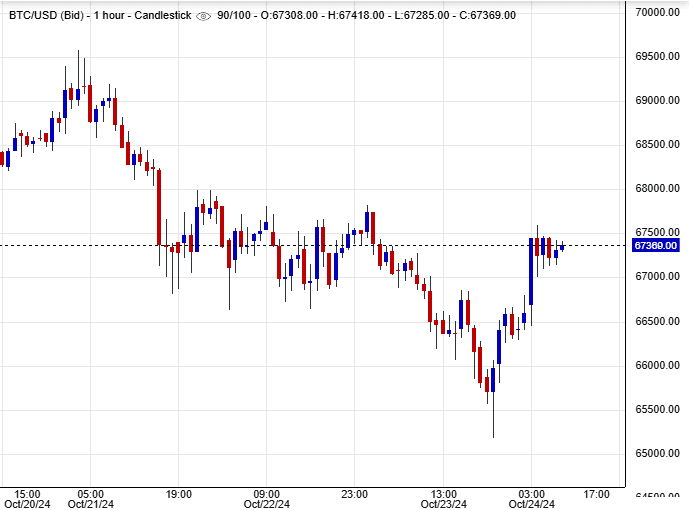Click the 05:00 Oct/21/24 time label

pyautogui.click(x=90, y=499)
